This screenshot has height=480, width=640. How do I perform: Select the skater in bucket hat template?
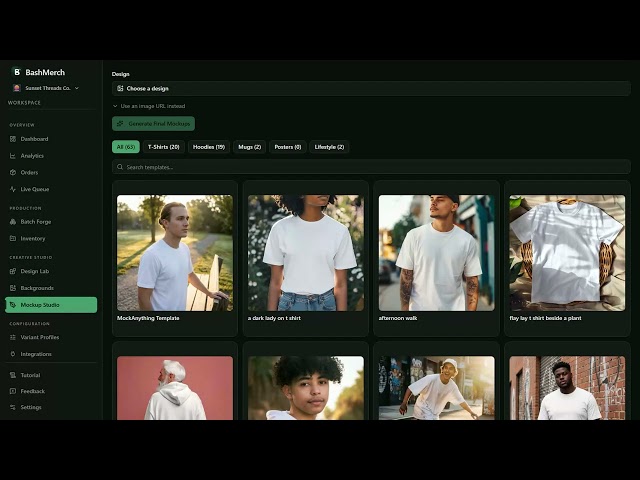tap(437, 388)
